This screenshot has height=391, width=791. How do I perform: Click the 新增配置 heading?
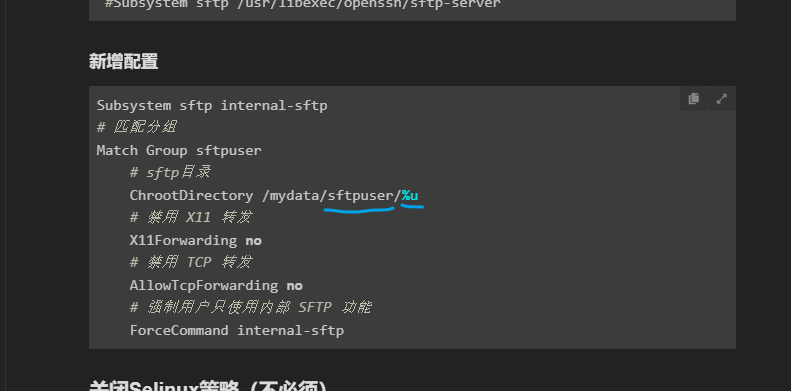click(124, 62)
